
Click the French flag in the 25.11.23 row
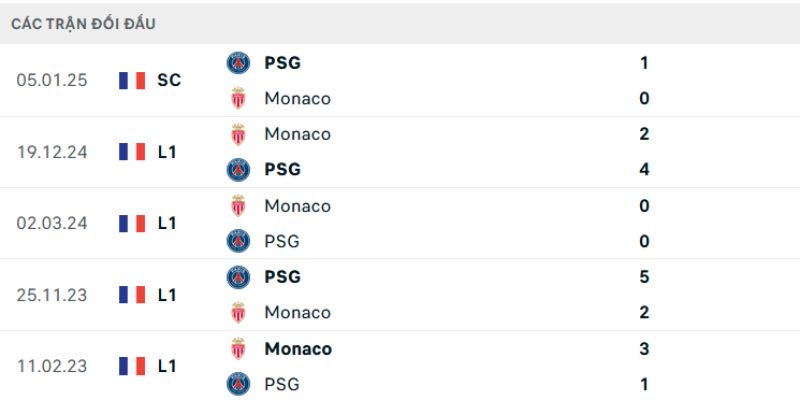pos(132,295)
